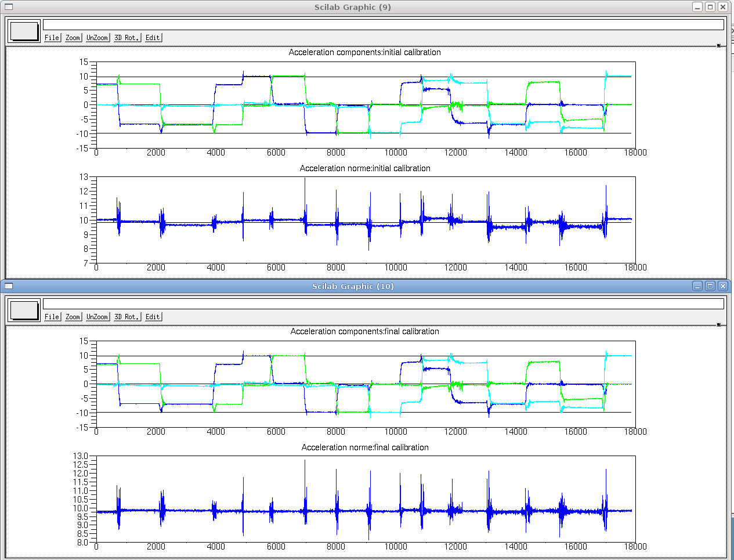This screenshot has height=560, width=734.
Task: Click UnZoom in Scilab Graphic (9) toolbar
Action: [97, 38]
